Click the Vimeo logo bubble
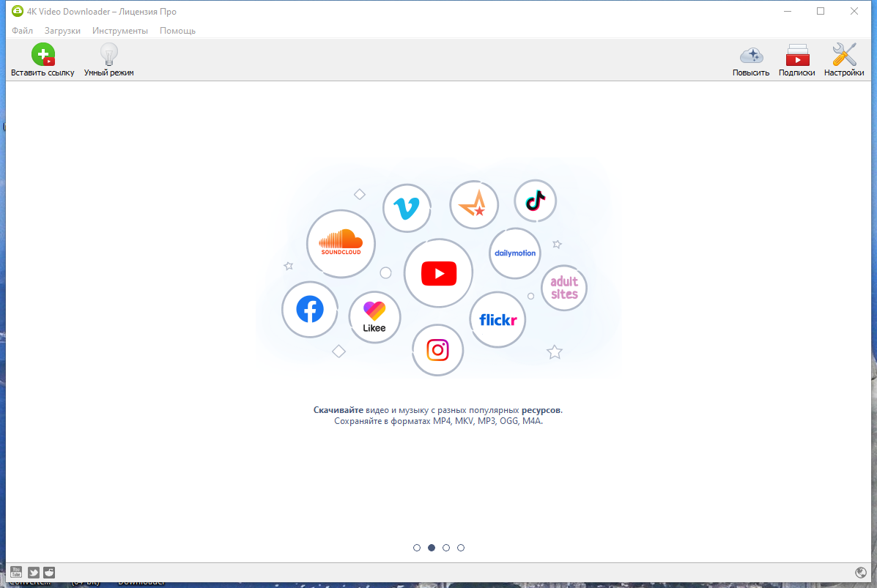This screenshot has width=877, height=588. pos(407,208)
